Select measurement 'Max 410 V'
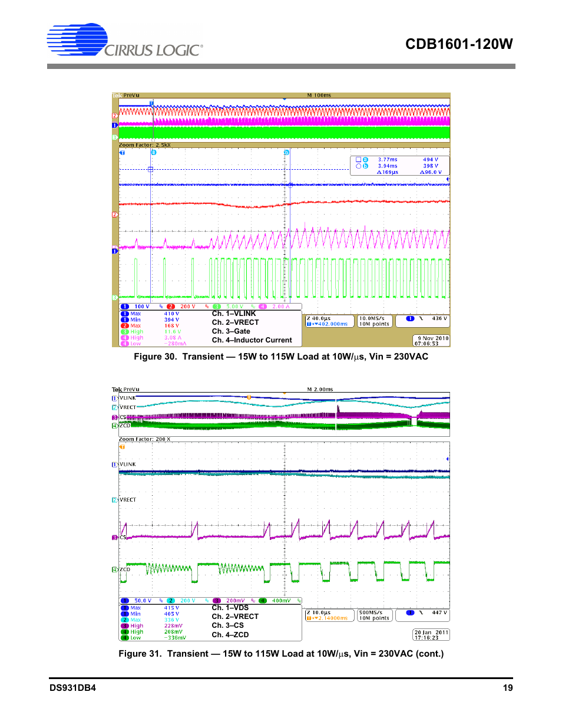The image size is (562, 728). [150, 314]
